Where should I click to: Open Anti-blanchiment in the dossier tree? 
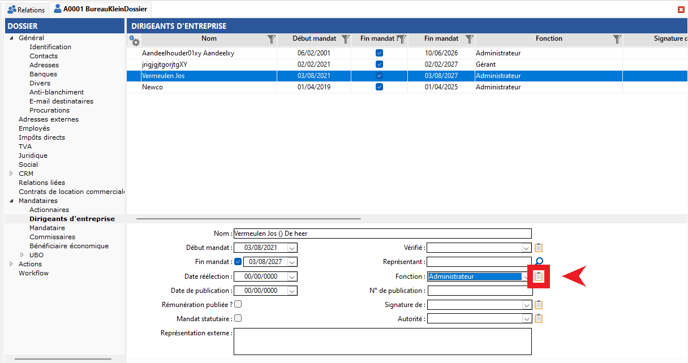click(57, 92)
